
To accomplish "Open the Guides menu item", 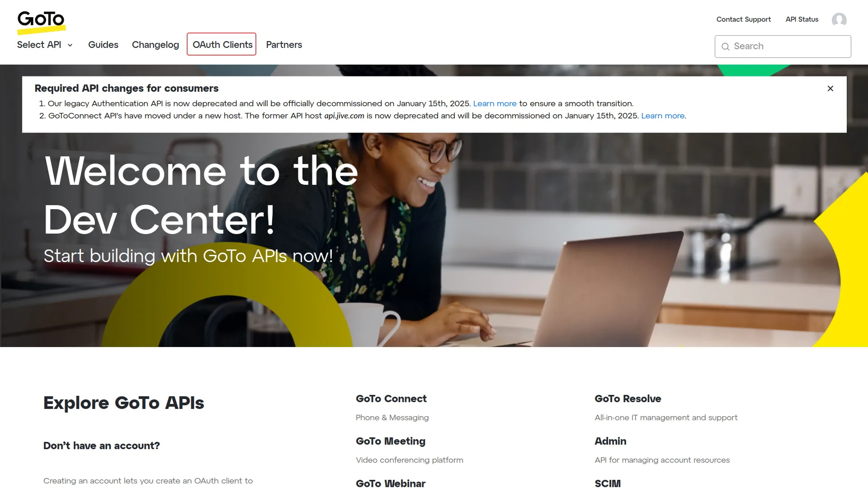I will tap(103, 45).
